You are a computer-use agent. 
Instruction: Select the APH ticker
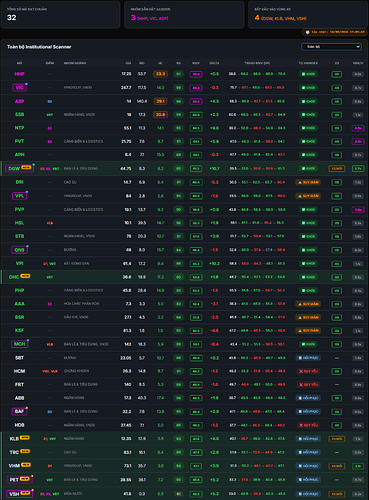(x=19, y=155)
